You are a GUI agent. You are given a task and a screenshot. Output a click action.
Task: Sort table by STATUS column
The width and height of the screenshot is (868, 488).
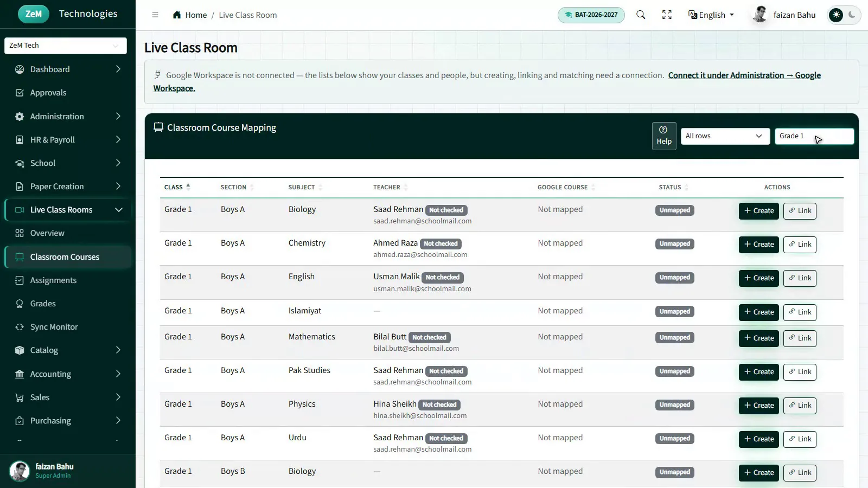pyautogui.click(x=674, y=187)
